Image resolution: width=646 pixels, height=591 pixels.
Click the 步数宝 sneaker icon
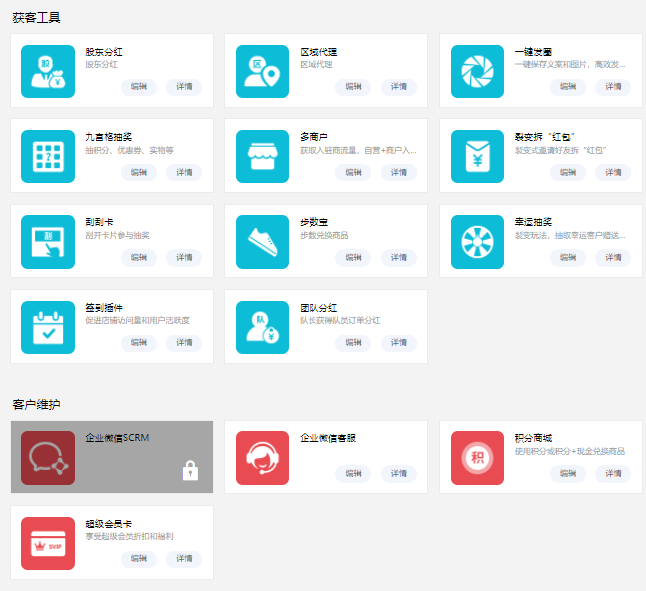tap(262, 242)
